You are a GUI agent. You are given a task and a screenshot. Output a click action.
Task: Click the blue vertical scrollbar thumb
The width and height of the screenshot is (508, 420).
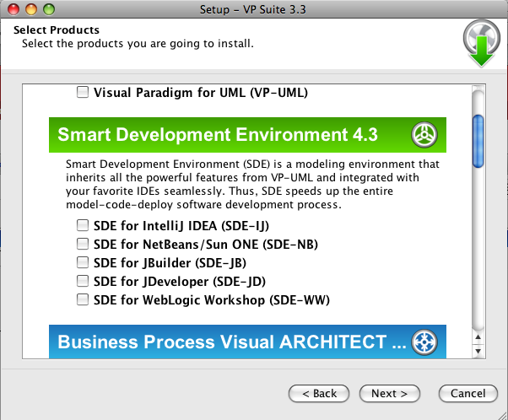click(478, 141)
